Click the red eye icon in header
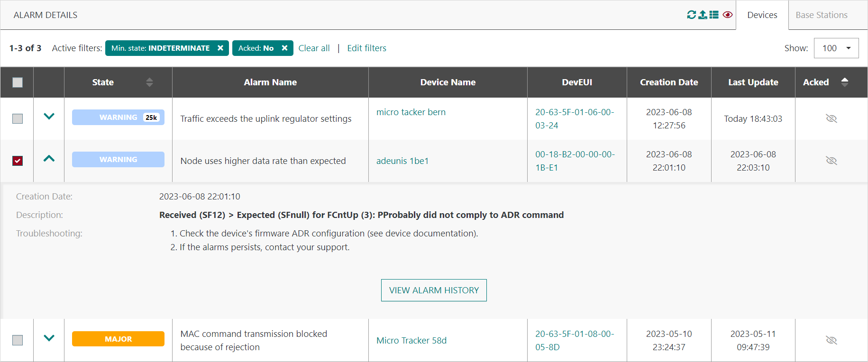 coord(728,15)
